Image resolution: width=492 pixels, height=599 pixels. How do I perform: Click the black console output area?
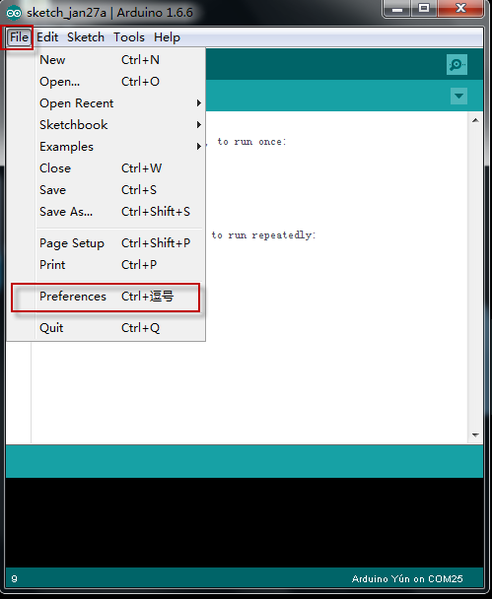click(244, 522)
